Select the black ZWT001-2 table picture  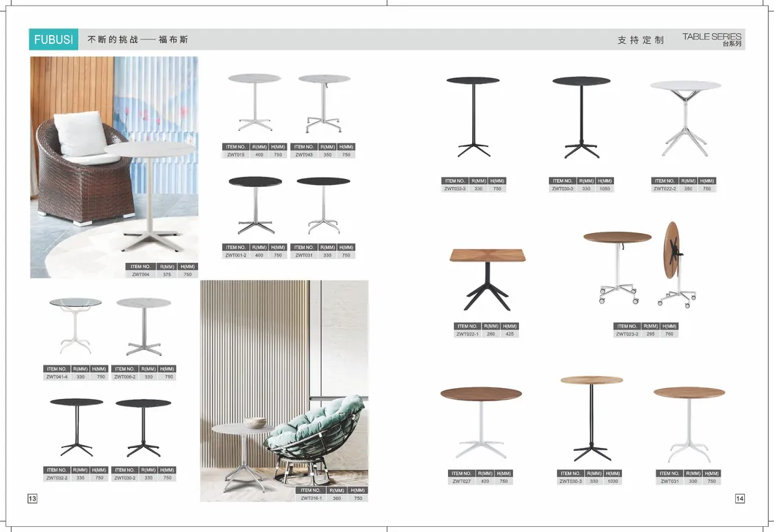click(x=256, y=205)
